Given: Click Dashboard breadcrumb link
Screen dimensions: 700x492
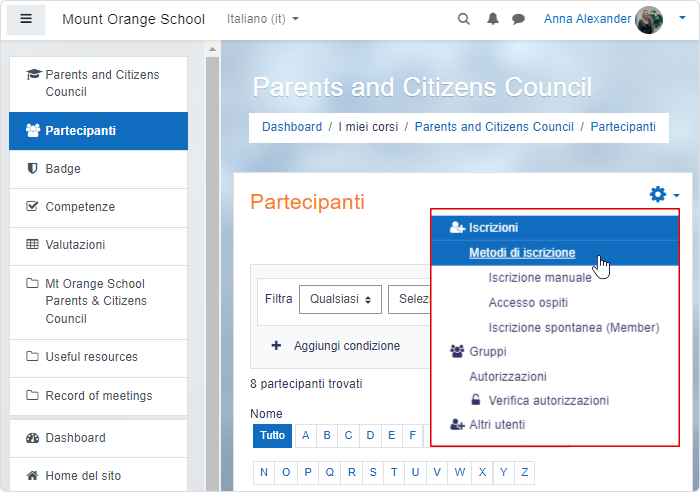Looking at the screenshot, I should click(x=292, y=127).
